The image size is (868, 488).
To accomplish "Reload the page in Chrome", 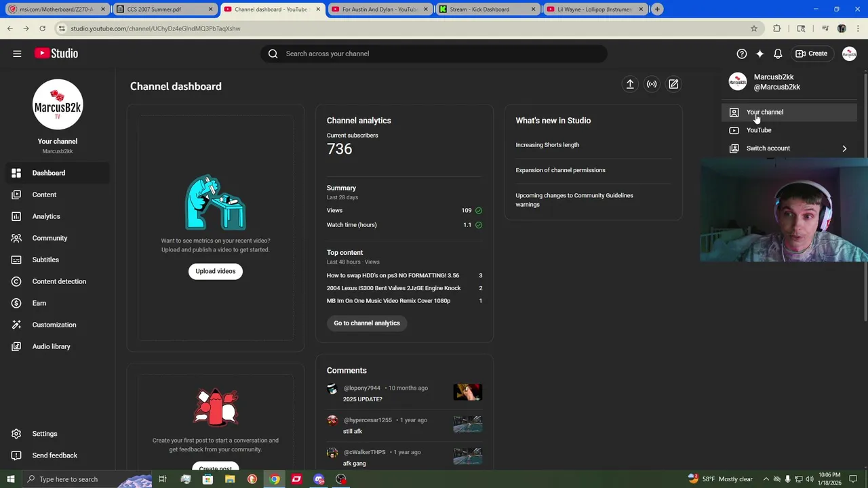I will tap(42, 28).
